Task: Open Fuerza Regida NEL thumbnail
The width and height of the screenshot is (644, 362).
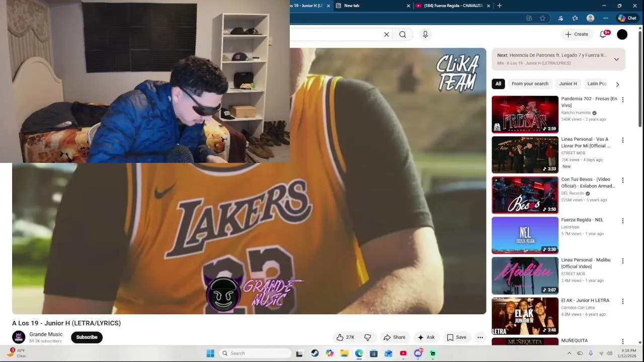Action: [x=525, y=235]
